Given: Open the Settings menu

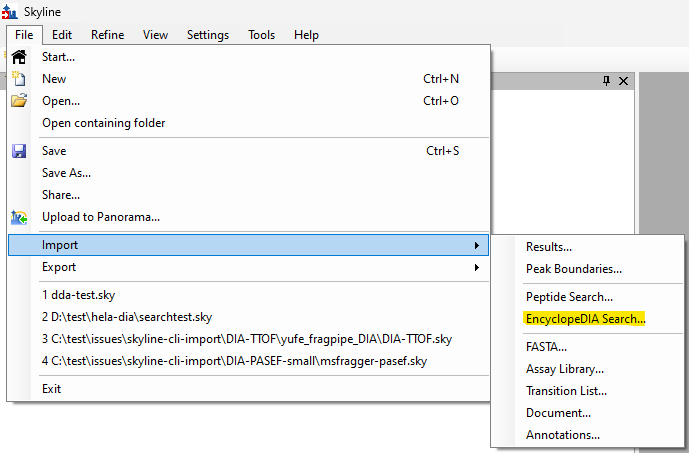Looking at the screenshot, I should (x=208, y=35).
